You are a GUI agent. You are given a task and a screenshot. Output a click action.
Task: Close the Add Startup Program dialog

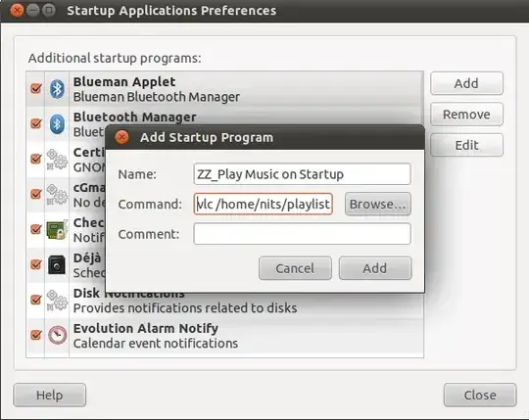tap(121, 137)
